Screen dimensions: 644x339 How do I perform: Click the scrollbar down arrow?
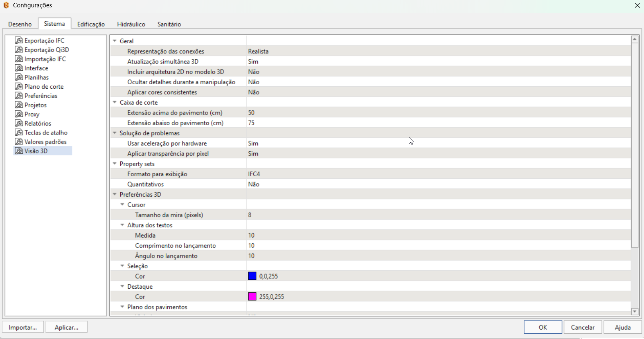635,312
